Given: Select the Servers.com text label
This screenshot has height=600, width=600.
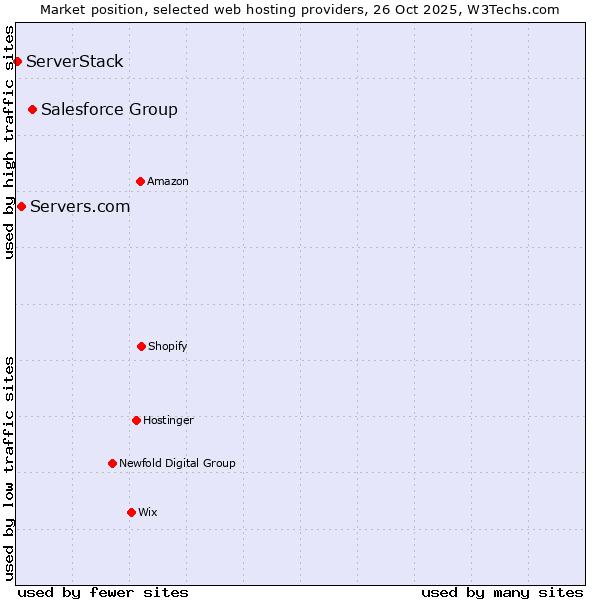Looking at the screenshot, I should tap(80, 206).
